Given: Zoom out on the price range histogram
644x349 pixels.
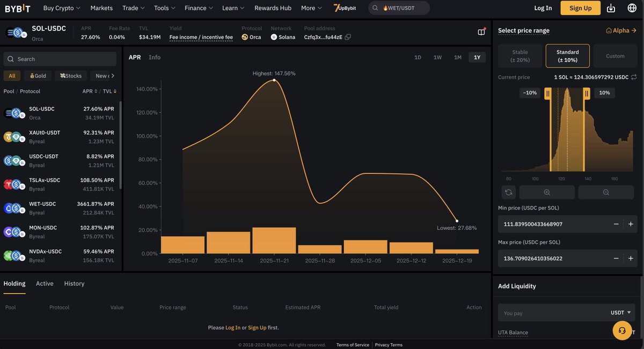Looking at the screenshot, I should pyautogui.click(x=606, y=192).
